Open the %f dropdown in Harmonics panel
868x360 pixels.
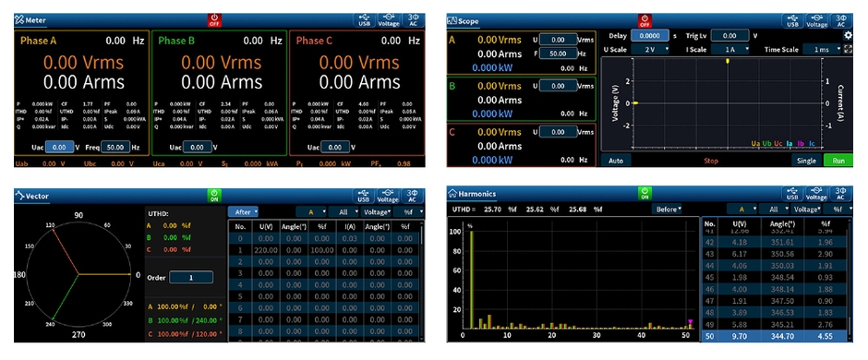(x=838, y=209)
